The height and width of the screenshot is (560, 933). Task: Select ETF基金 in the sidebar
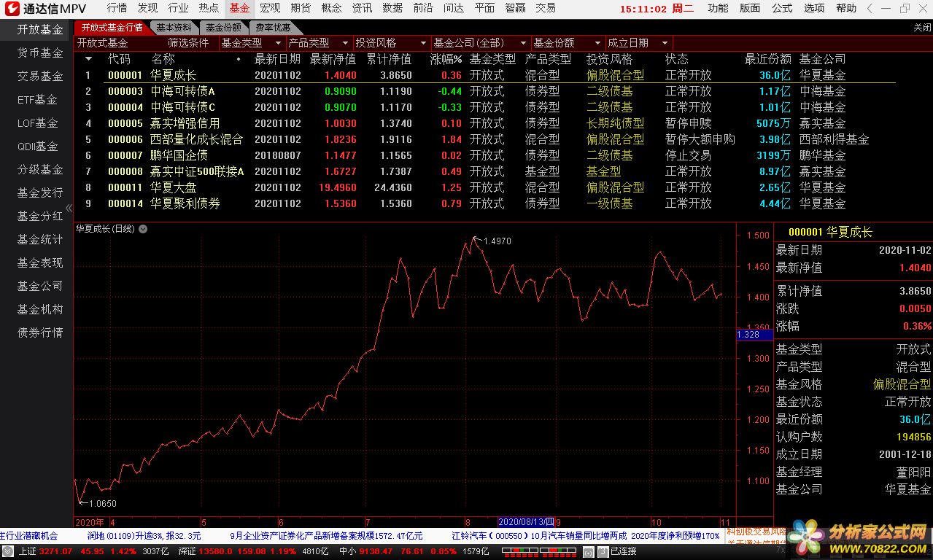point(37,100)
